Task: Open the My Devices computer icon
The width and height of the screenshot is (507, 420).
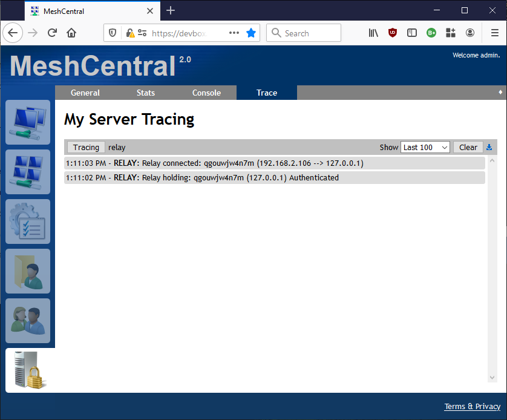Action: pyautogui.click(x=28, y=122)
